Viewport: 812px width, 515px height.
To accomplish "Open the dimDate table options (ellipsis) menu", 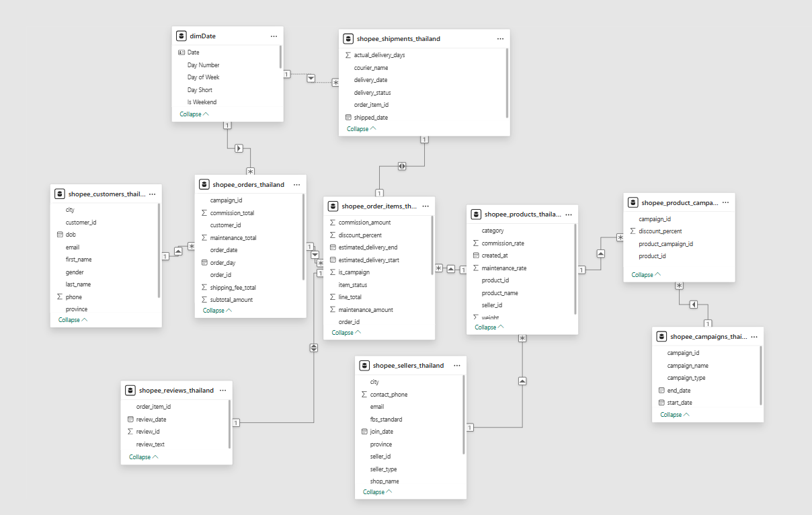I will point(274,36).
